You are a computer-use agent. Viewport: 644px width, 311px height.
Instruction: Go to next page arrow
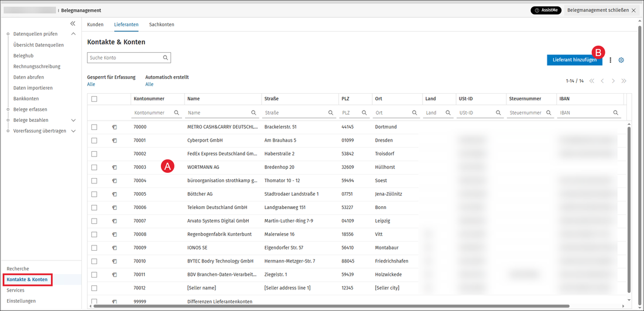pyautogui.click(x=613, y=81)
